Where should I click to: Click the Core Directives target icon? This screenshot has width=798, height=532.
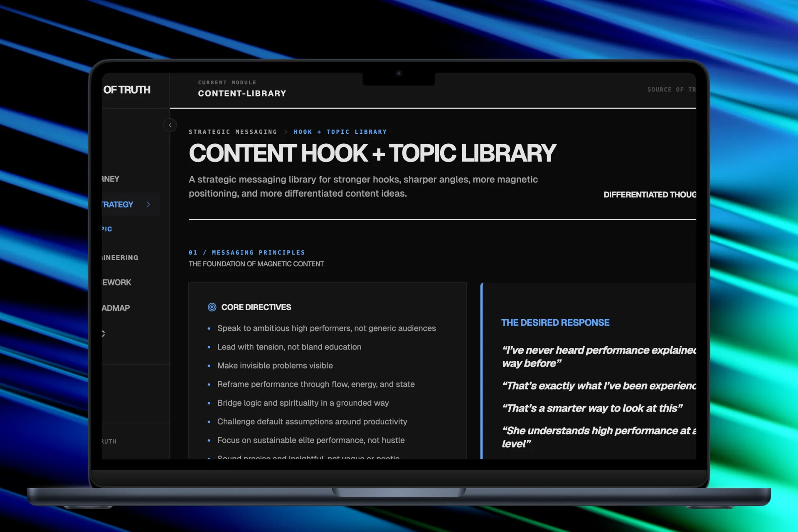212,307
